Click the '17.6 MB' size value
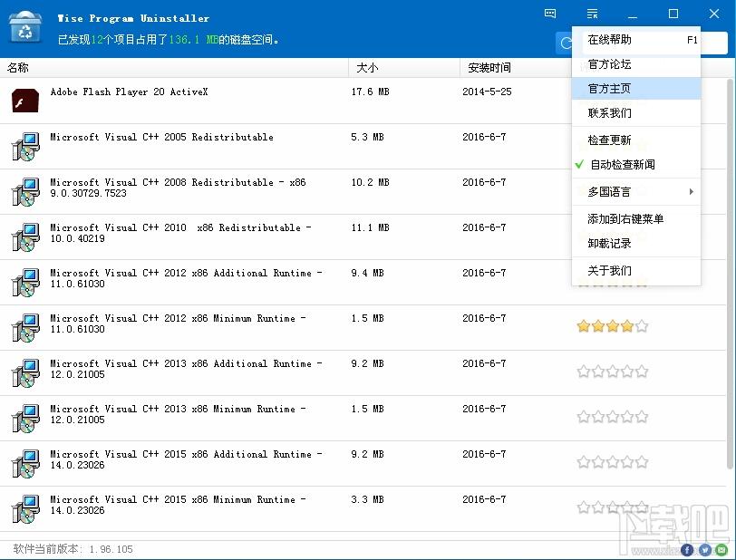This screenshot has height=560, width=736. 371,92
